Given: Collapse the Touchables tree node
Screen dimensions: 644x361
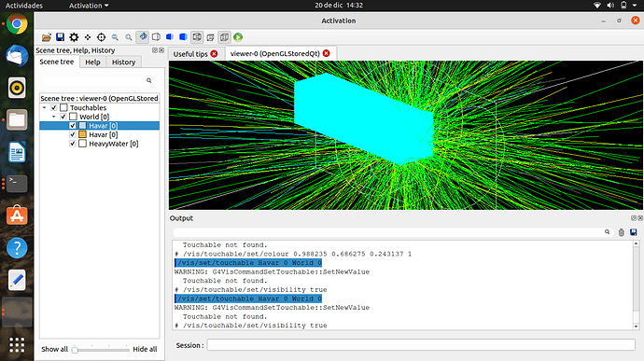Looking at the screenshot, I should coord(45,107).
